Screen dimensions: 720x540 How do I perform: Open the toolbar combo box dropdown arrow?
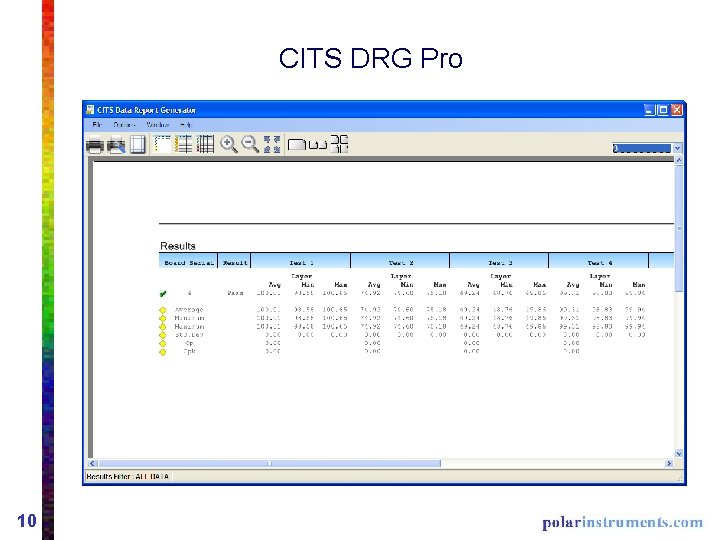click(677, 148)
